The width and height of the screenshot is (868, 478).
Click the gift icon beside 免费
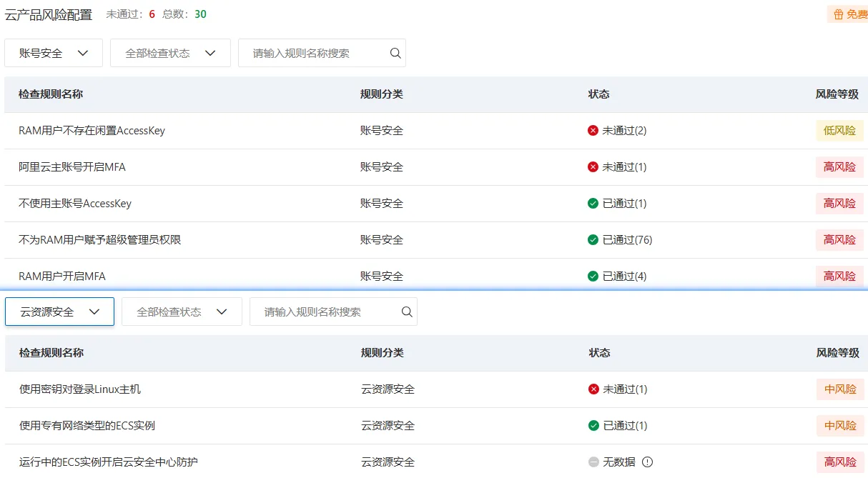pos(839,14)
